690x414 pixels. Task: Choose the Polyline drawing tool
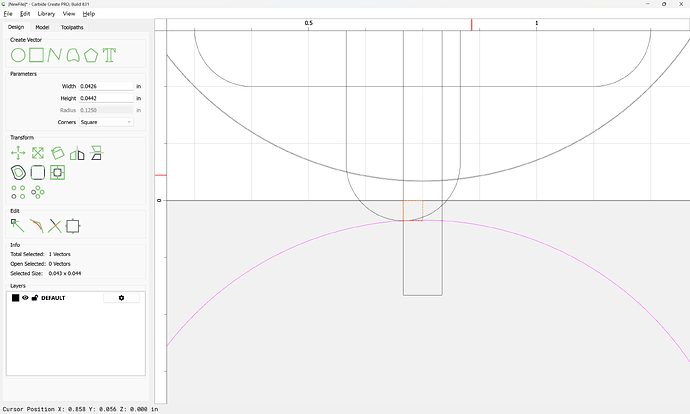pyautogui.click(x=55, y=55)
